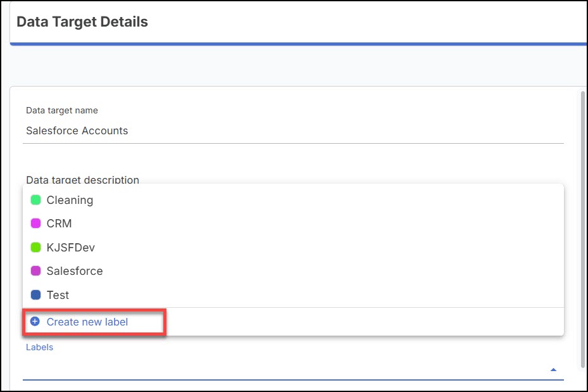Click the vertical scrollbar of the details panel
This screenshot has height=392, width=588.
582,229
